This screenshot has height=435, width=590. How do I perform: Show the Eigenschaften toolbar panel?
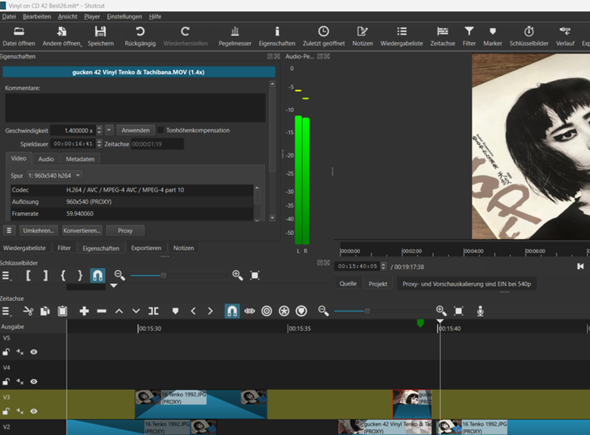(x=277, y=36)
